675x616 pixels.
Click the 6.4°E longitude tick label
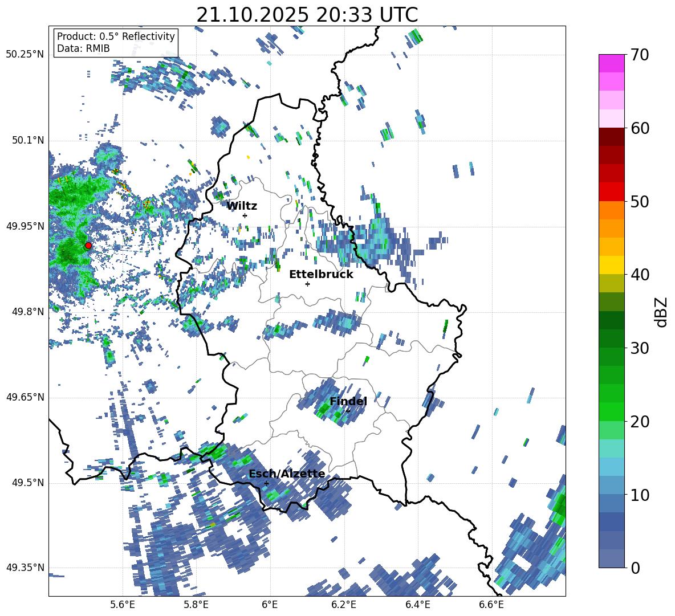coord(417,605)
